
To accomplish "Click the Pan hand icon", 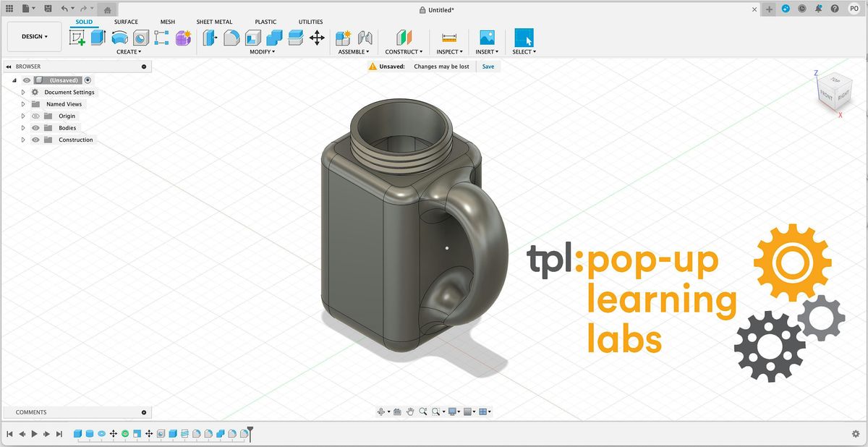I will coord(410,412).
